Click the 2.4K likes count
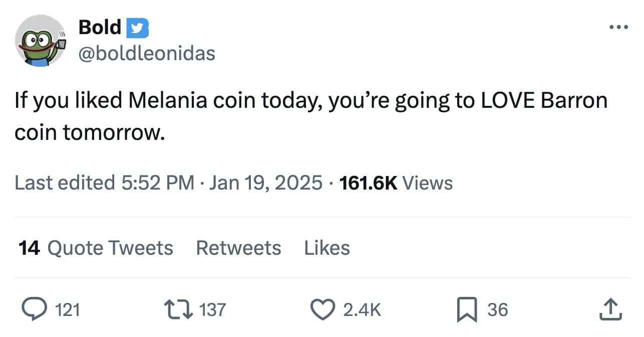644x337 pixels. click(x=362, y=310)
